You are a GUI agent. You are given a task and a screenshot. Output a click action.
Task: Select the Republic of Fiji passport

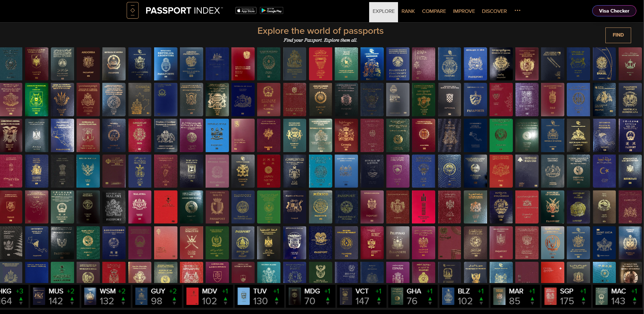217,135
